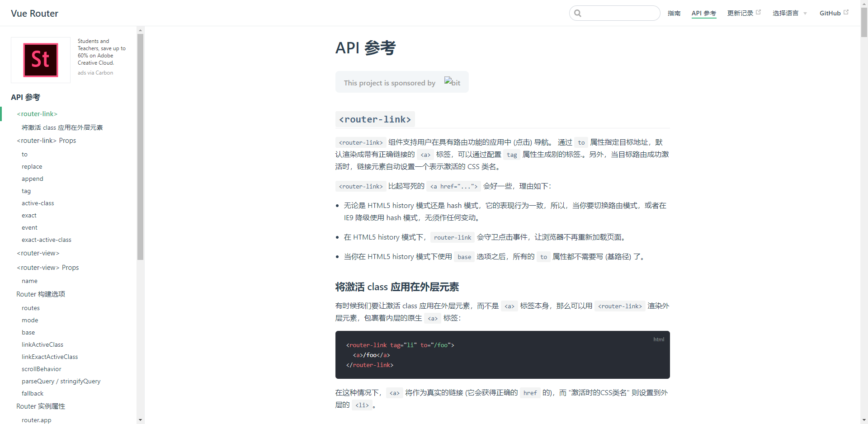This screenshot has width=868, height=424.
Task: Jump to the linkActiveClass option link
Action: pos(42,344)
